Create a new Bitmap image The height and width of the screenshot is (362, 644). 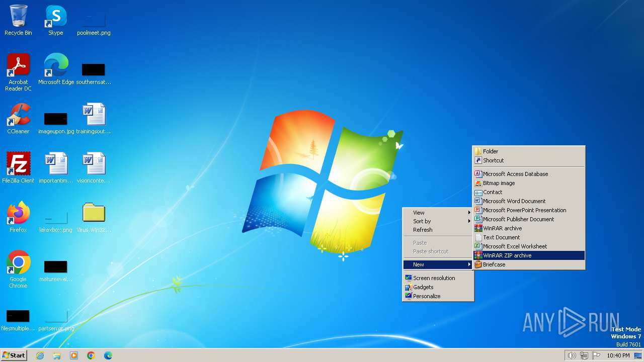pos(529,183)
